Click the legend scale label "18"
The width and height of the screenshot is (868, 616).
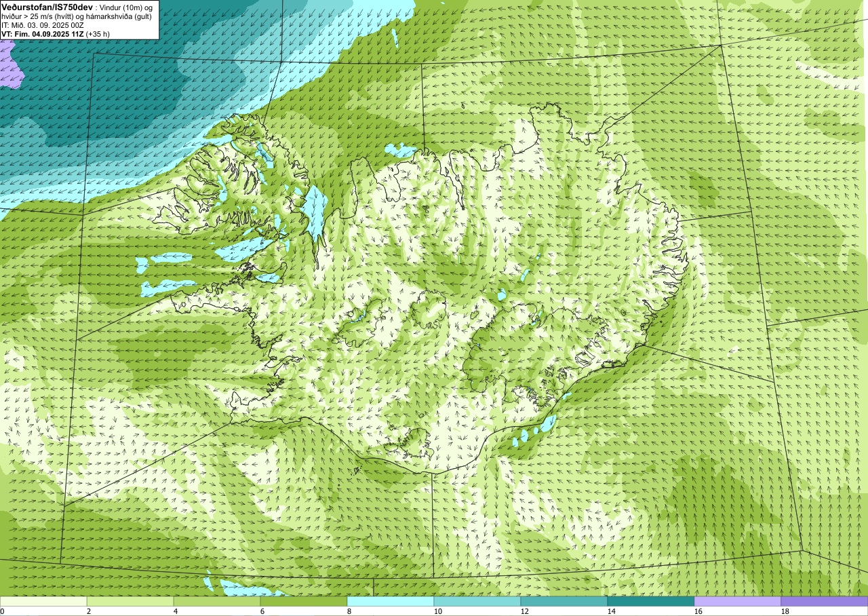click(x=785, y=611)
